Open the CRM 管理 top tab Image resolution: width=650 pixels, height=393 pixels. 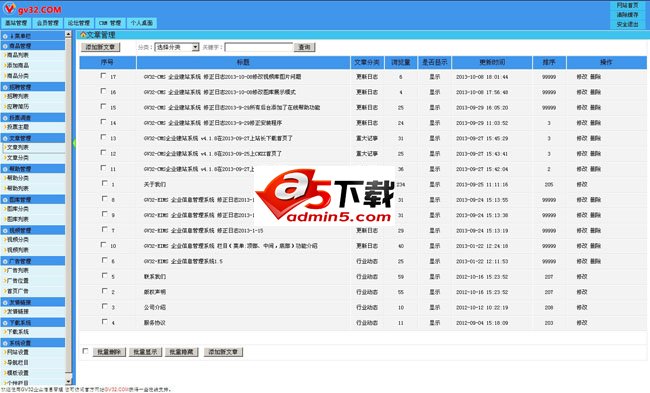(x=110, y=23)
